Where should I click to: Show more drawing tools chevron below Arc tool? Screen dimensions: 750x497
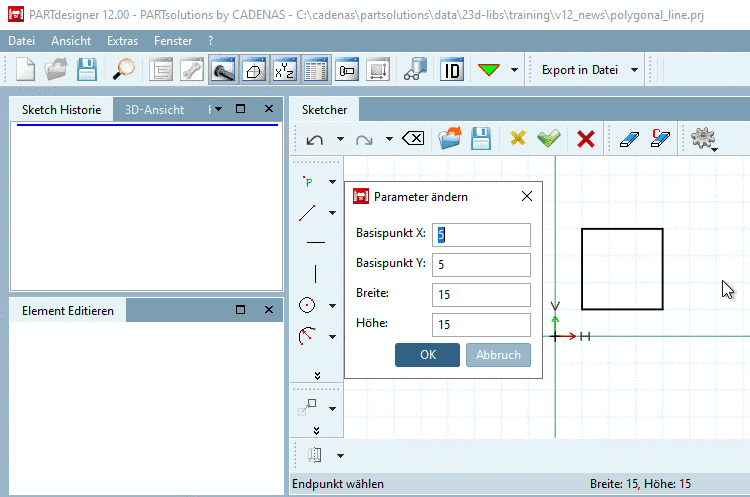317,376
